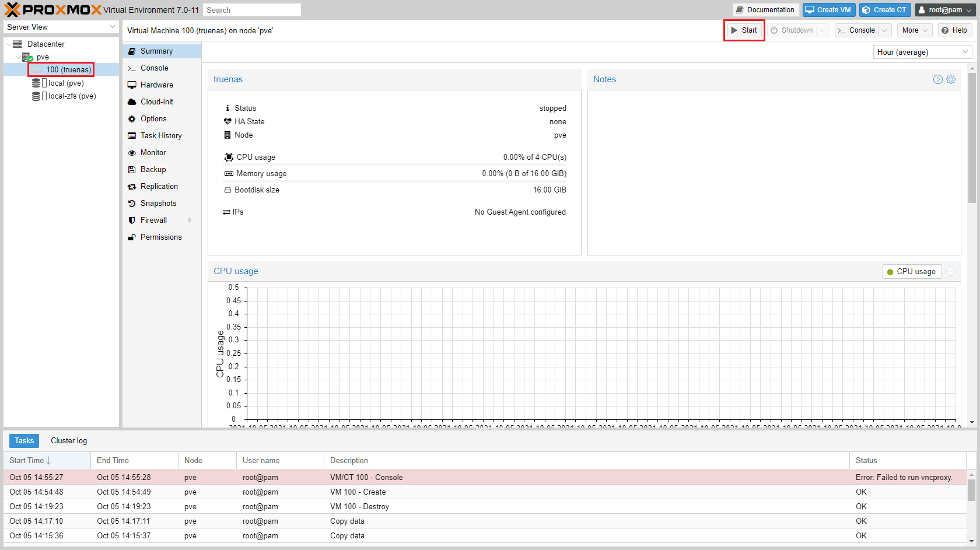Click the Datacenter server icon in tree
The width and height of the screenshot is (980, 550).
[x=17, y=44]
